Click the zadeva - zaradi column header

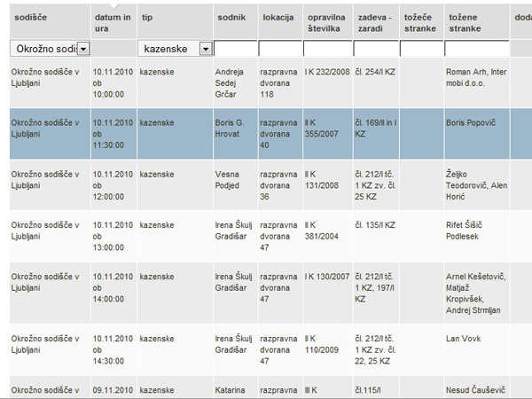click(373, 23)
